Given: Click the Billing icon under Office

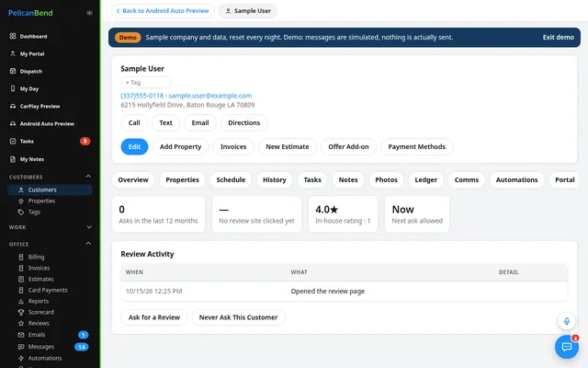Looking at the screenshot, I should (x=21, y=258).
